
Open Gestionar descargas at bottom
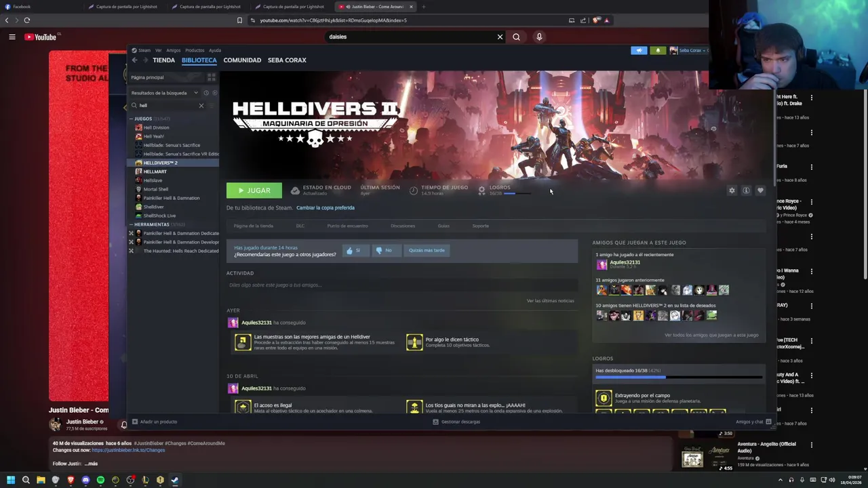pos(456,422)
